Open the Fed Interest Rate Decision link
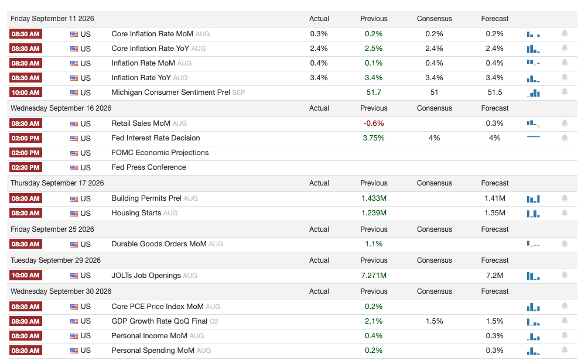 [x=156, y=138]
